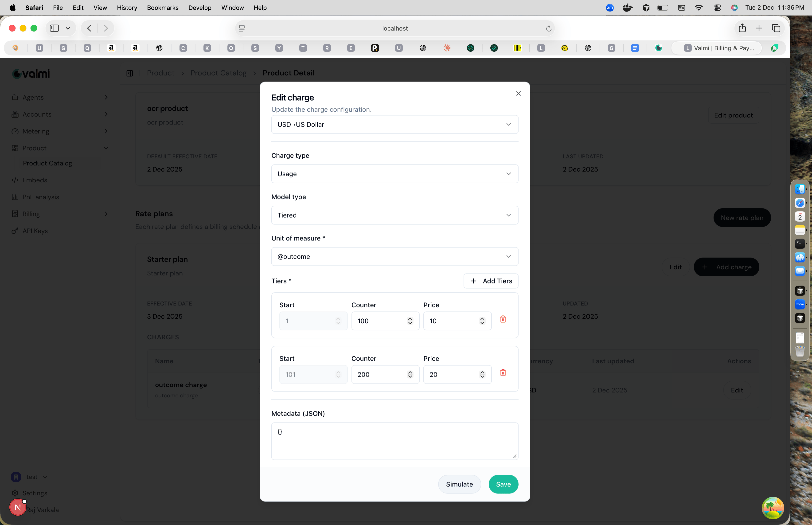The height and width of the screenshot is (525, 812).
Task: Select the Valmi Billing & Pay tab
Action: (x=716, y=48)
